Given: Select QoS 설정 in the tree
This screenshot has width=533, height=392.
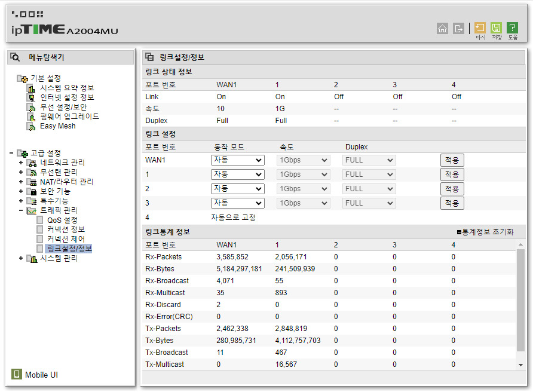Looking at the screenshot, I should [x=62, y=220].
